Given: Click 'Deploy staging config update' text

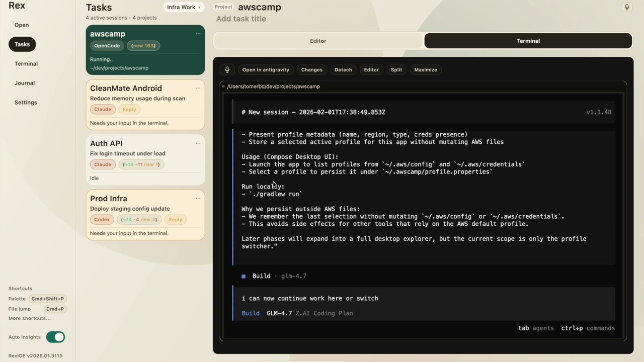Looking at the screenshot, I should tap(130, 209).
